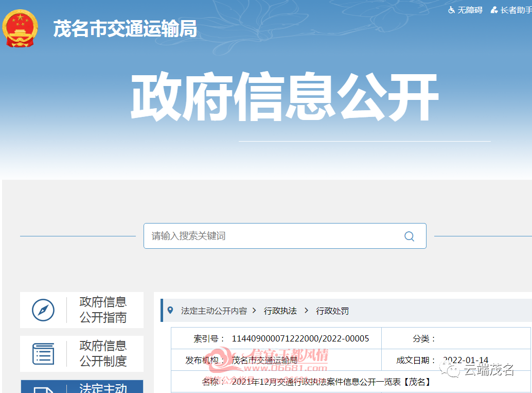Click the 索引号 label
Viewport: 532px width, 393px height.
209,338
